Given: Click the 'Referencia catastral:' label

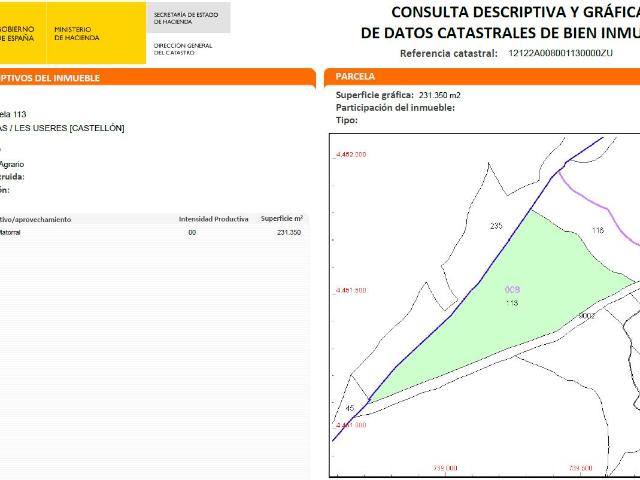Looking at the screenshot, I should pyautogui.click(x=449, y=53).
